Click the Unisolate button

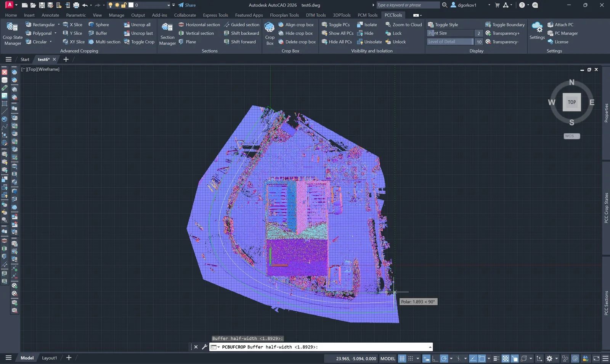(x=369, y=42)
